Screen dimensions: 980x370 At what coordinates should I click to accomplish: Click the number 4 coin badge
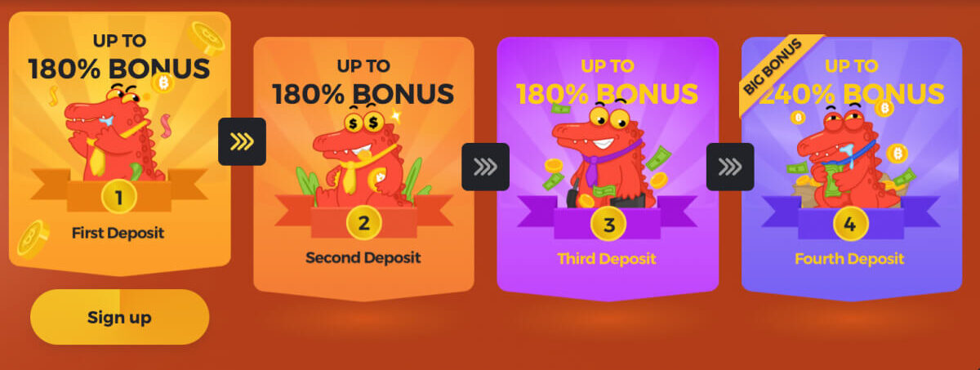point(850,223)
